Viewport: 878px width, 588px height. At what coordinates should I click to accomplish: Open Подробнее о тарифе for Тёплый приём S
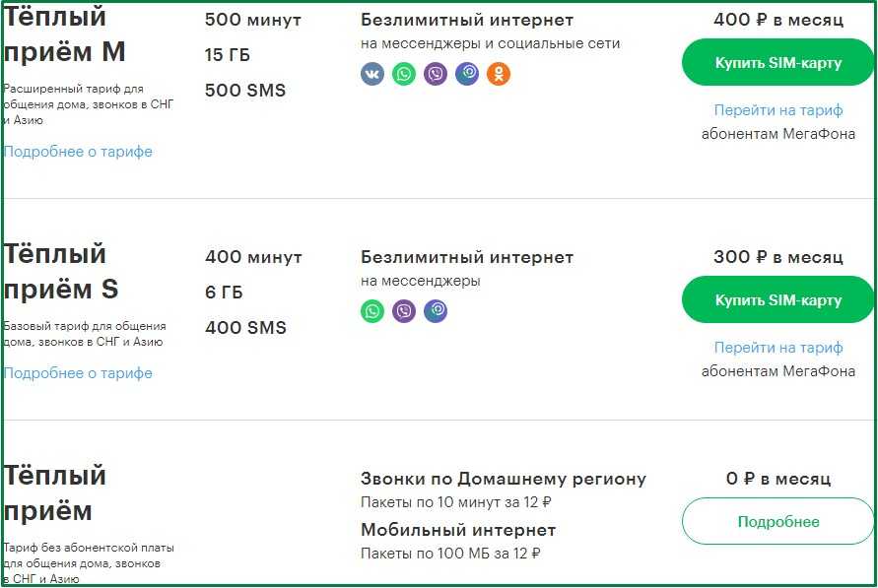pyautogui.click(x=78, y=373)
